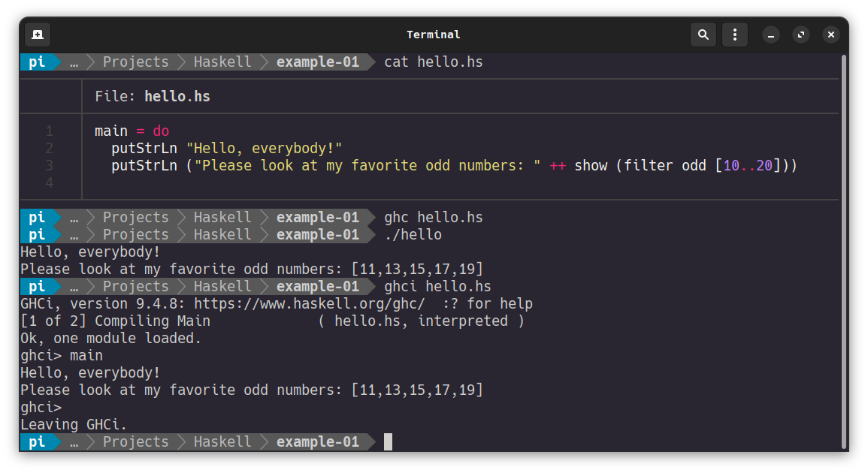Screen dimensions: 868x473
Task: Click the 'cat hello.hs' command text
Action: click(434, 62)
